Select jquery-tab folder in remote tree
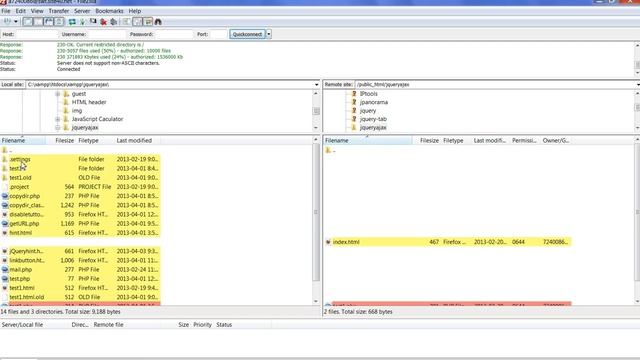Screen dimensions: 640x360 [x=373, y=119]
